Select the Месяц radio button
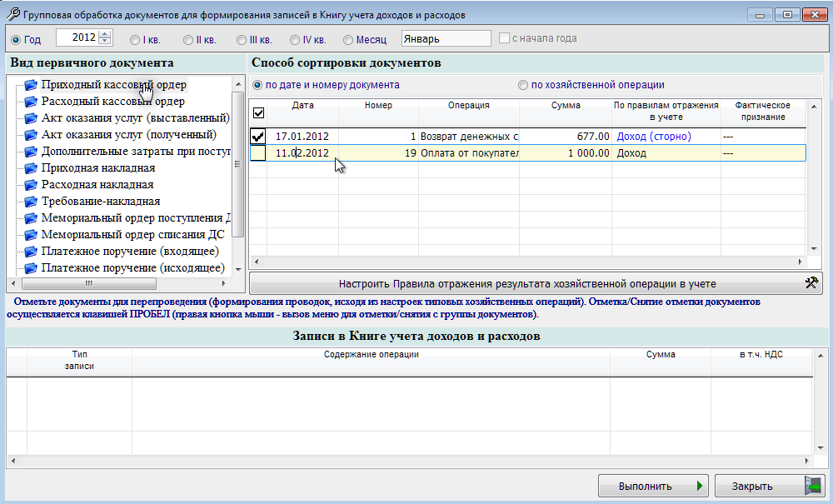 click(x=348, y=40)
